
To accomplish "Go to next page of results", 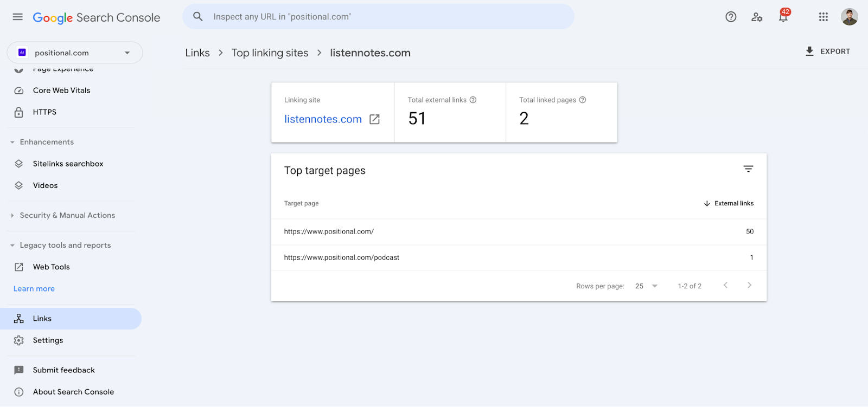I will tap(749, 285).
